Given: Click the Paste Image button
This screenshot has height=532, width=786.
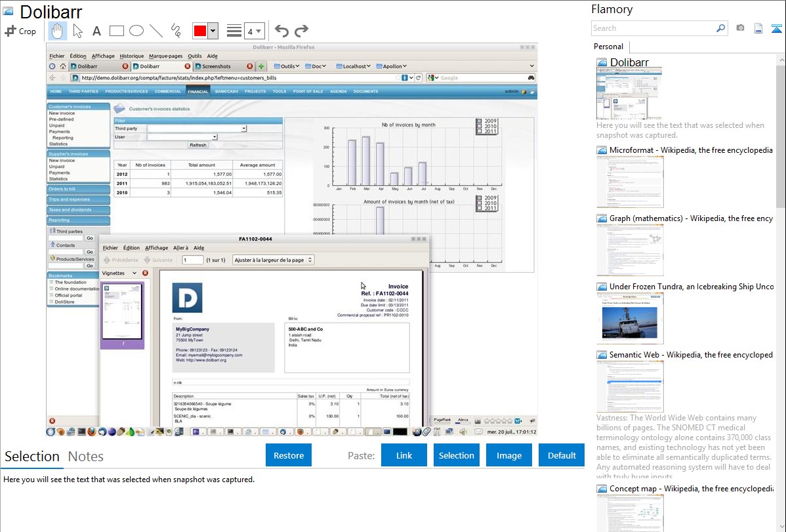Looking at the screenshot, I should click(x=508, y=455).
